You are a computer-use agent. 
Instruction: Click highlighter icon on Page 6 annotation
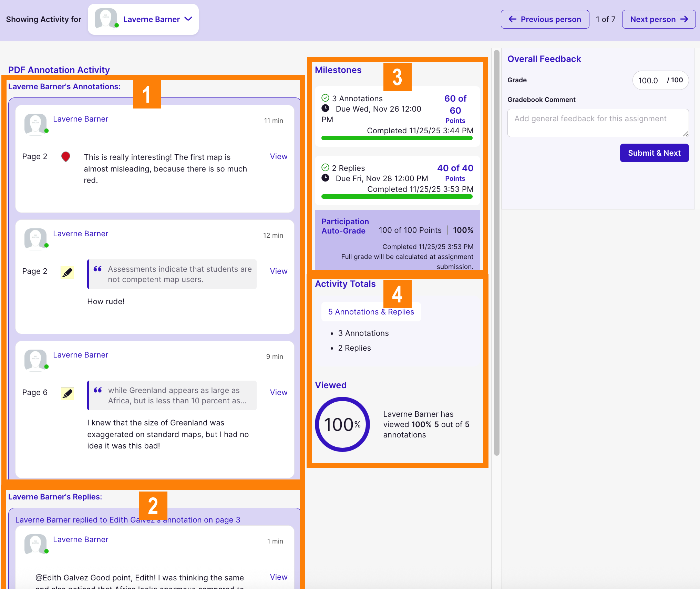(x=67, y=393)
